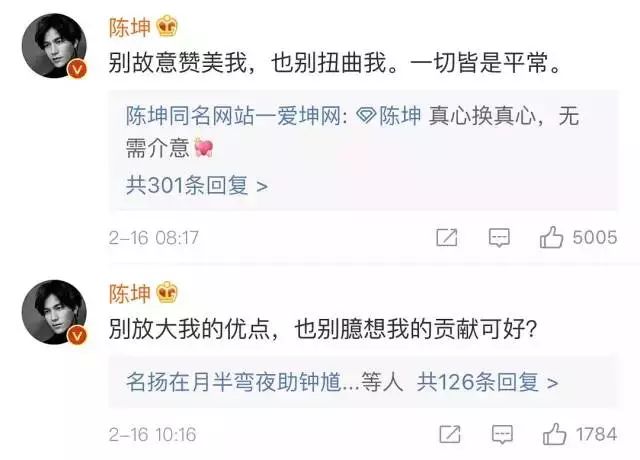
Task: Open the first comment's 陈坤 avatar
Action: pos(54,45)
